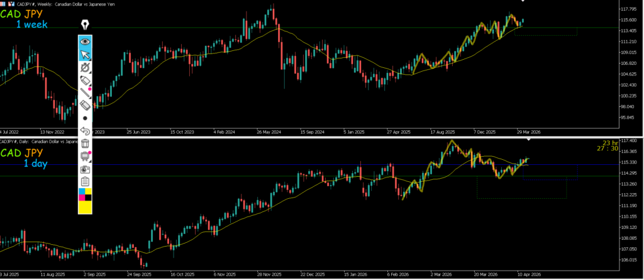
Task: Select the large yellow color swatch
Action: tap(86, 207)
